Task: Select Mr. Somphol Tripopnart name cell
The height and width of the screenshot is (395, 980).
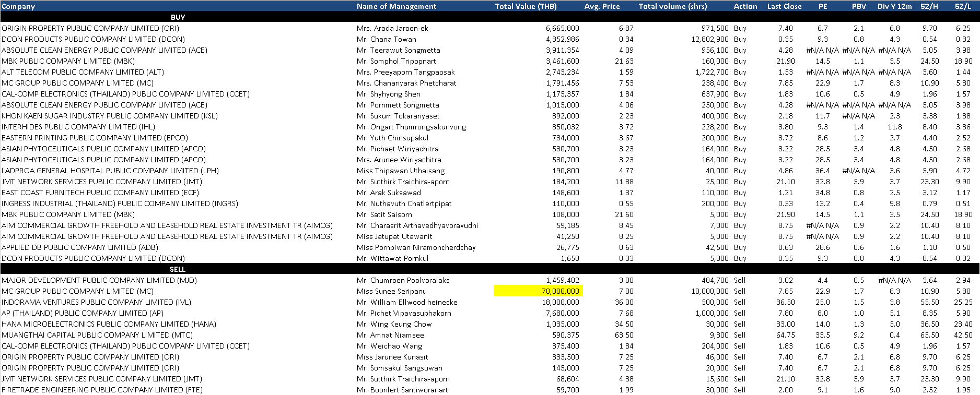Action: click(396, 61)
